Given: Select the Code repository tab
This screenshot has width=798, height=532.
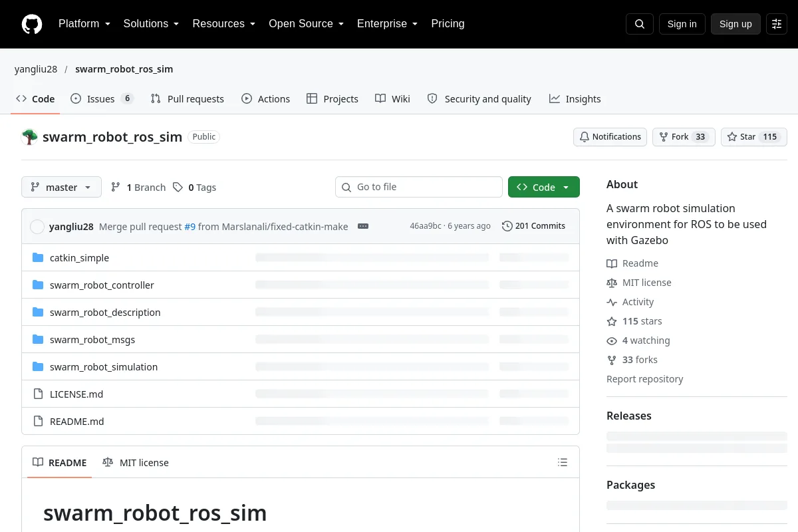Looking at the screenshot, I should pyautogui.click(x=35, y=99).
